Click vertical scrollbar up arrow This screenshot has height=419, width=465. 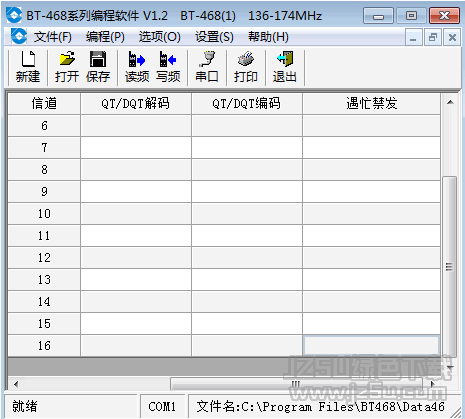coord(450,102)
